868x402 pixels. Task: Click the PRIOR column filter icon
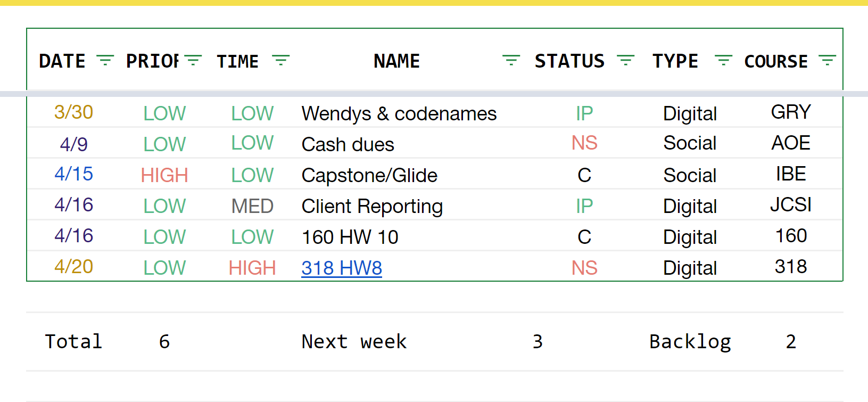coord(193,61)
